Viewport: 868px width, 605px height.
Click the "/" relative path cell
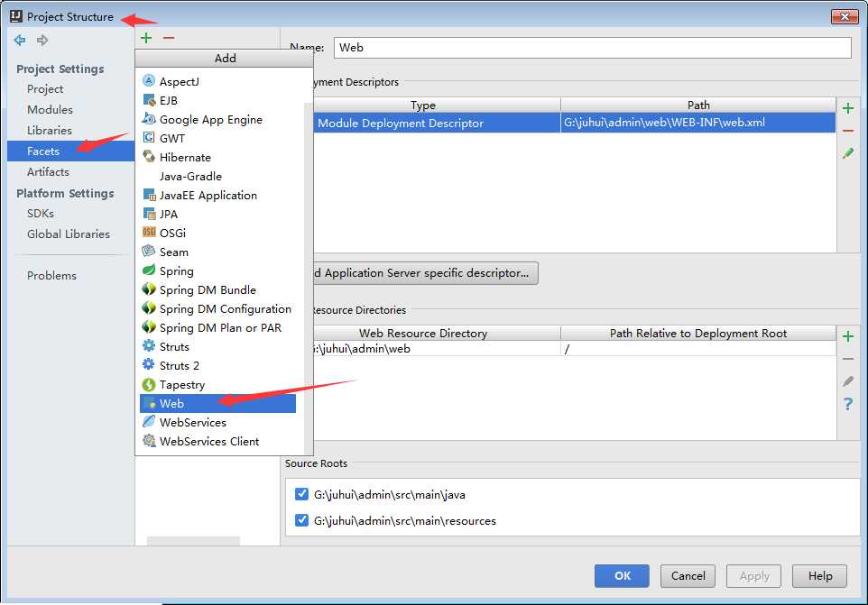click(698, 349)
